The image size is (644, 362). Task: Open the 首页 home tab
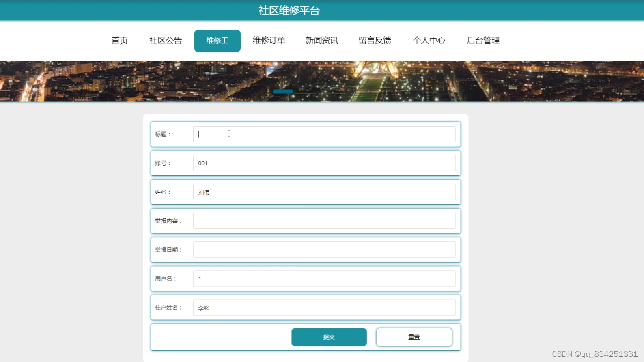point(119,41)
